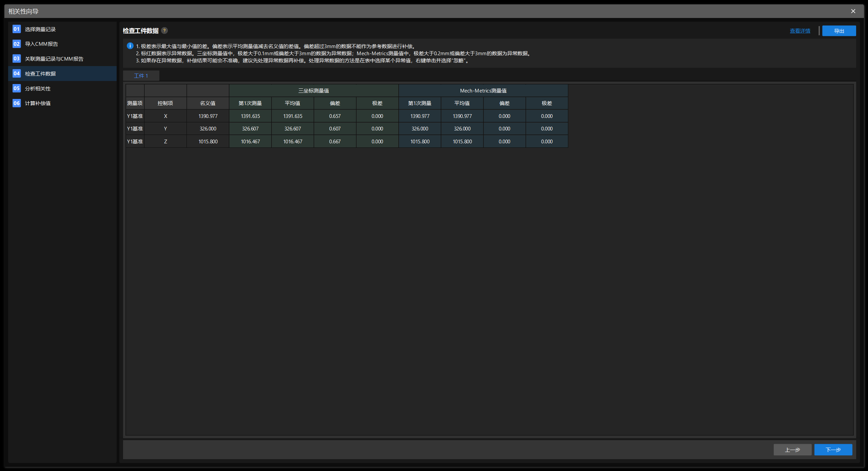This screenshot has width=868, height=471.
Task: Open 查看详情 link
Action: [800, 30]
